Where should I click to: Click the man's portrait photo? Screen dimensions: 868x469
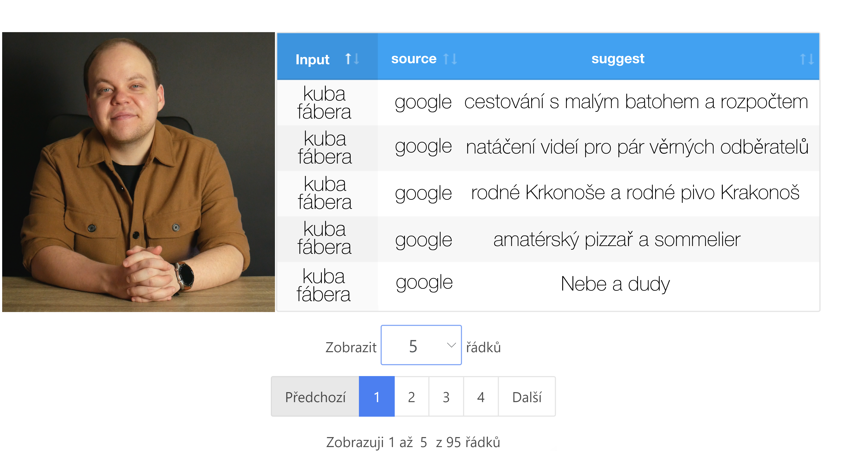pos(138,172)
